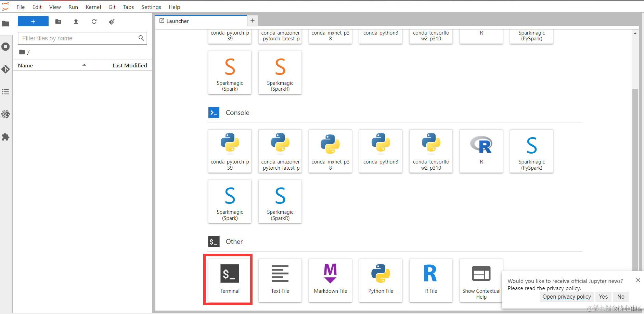Open privacy policy link
644x314 pixels.
(x=567, y=297)
